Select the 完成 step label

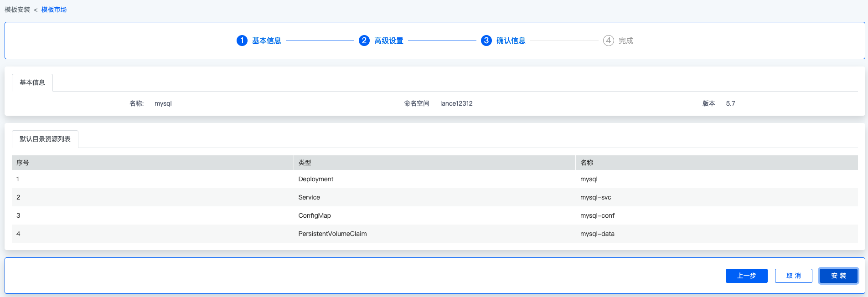click(x=625, y=41)
